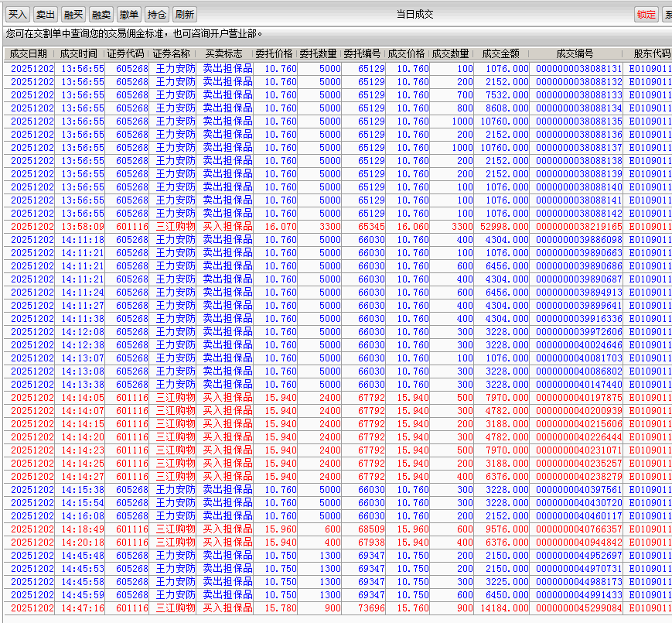Select the time 14:12:08 cell
This screenshot has width=672, height=623.
pyautogui.click(x=82, y=332)
